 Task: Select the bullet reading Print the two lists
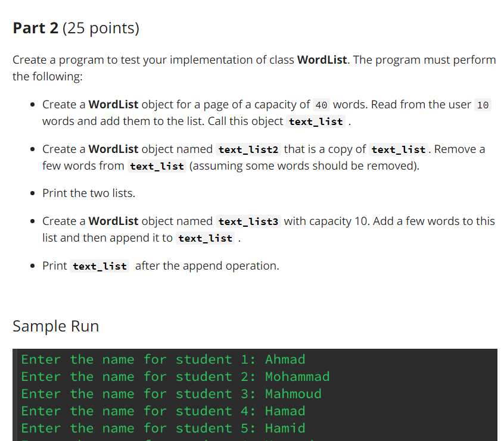click(x=88, y=193)
